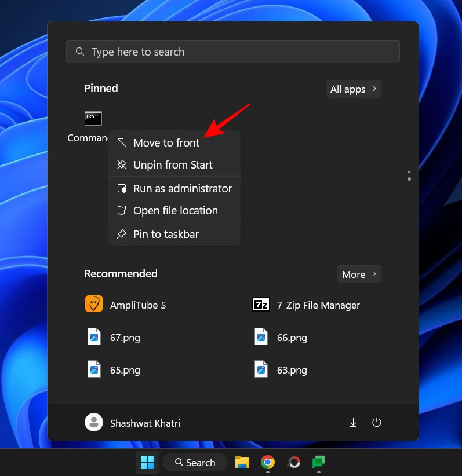Open the circular ring app on taskbar

(294, 462)
